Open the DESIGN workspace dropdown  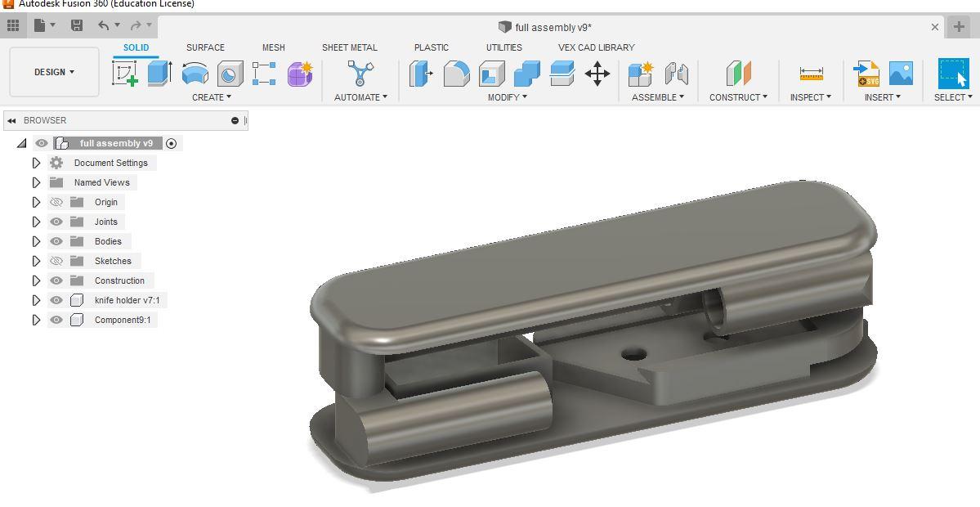[x=55, y=72]
